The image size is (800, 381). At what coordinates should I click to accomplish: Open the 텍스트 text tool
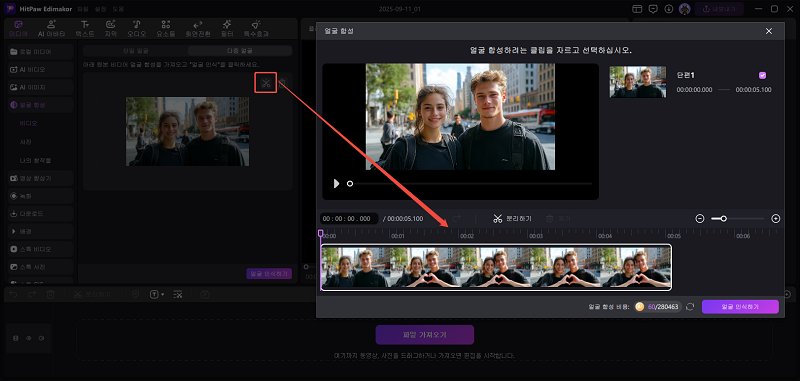85,29
